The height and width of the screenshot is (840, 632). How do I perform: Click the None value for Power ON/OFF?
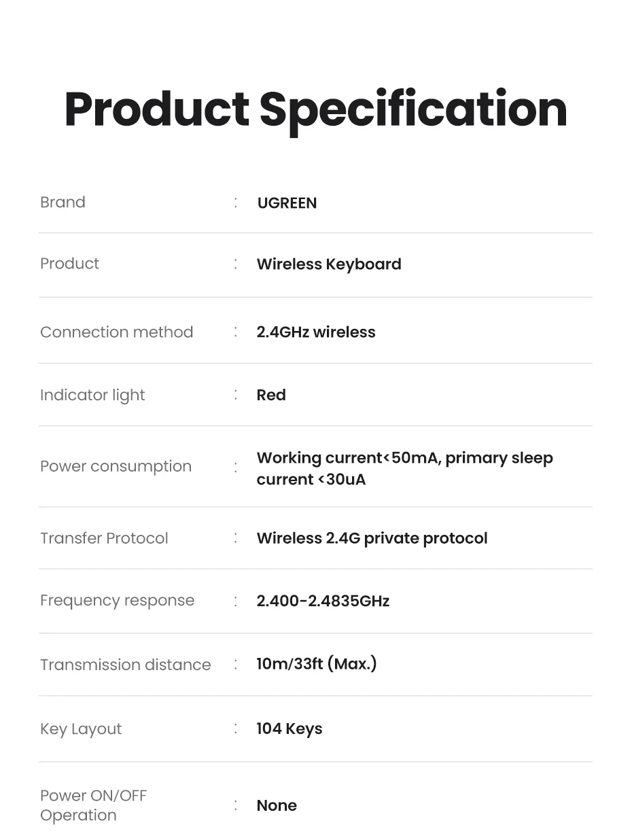point(277,806)
